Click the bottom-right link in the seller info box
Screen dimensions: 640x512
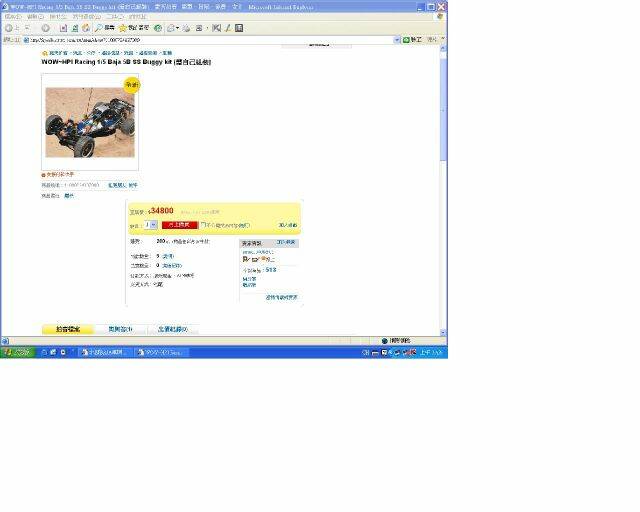coord(282,297)
